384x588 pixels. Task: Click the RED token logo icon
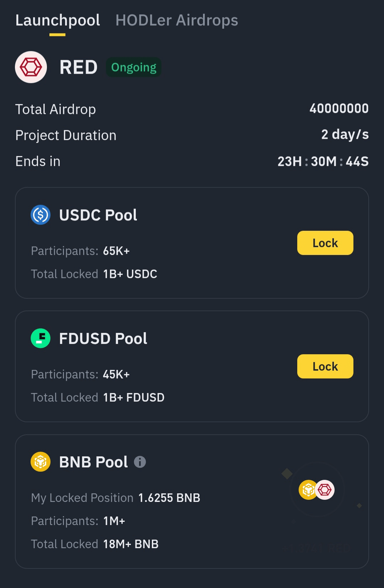tap(31, 67)
